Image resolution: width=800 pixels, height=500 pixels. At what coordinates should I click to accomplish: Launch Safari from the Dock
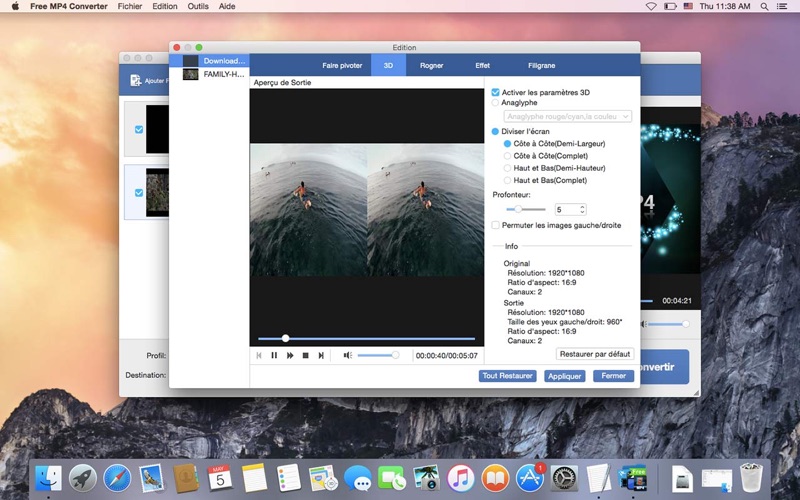(x=117, y=479)
